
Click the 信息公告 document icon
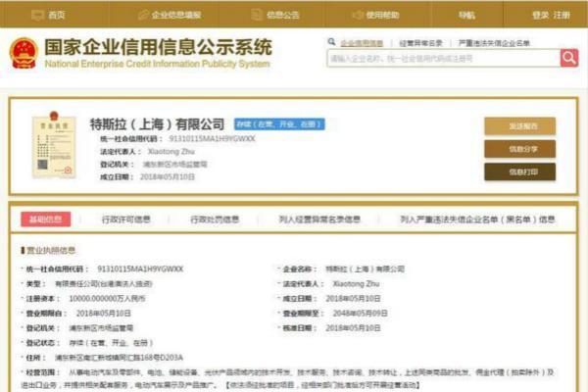[x=257, y=15]
